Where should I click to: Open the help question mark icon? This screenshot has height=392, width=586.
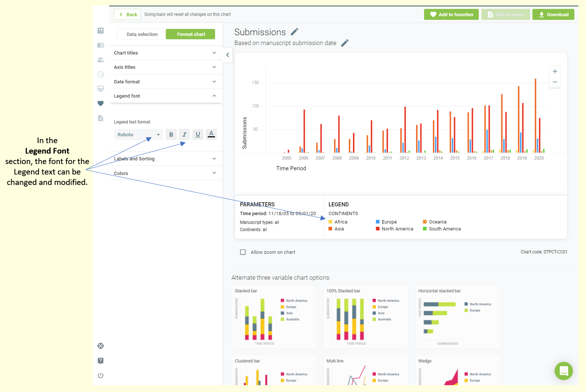coord(100,361)
